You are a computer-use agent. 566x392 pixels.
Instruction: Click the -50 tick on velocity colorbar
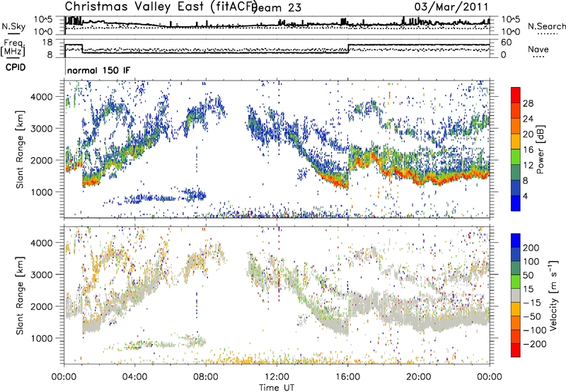[532, 316]
